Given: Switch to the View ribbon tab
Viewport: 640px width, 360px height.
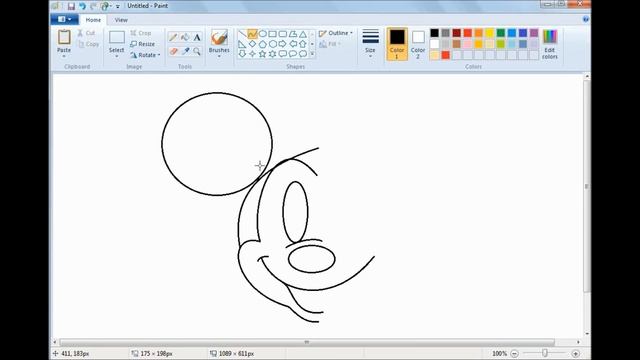Looking at the screenshot, I should [121, 20].
